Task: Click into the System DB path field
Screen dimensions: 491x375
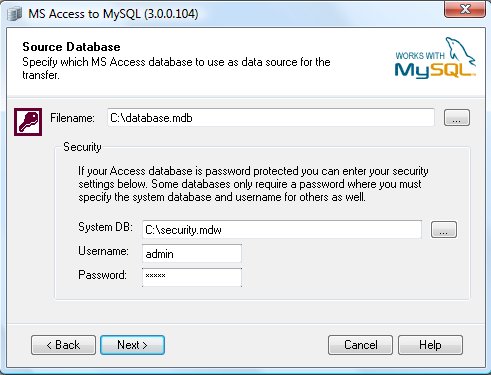Action: point(282,230)
